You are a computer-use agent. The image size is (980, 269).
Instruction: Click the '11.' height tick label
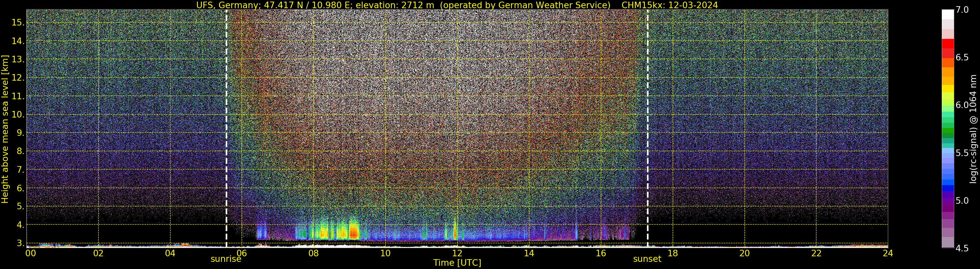[x=18, y=96]
